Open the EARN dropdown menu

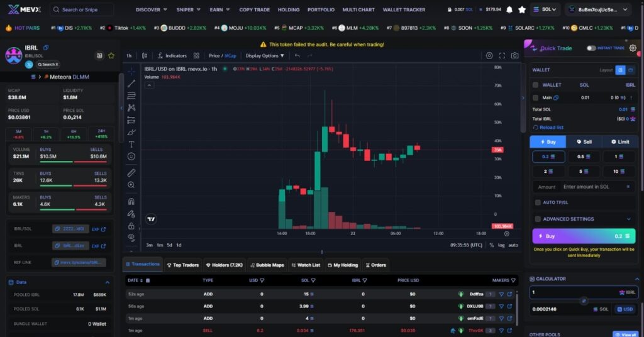219,9
